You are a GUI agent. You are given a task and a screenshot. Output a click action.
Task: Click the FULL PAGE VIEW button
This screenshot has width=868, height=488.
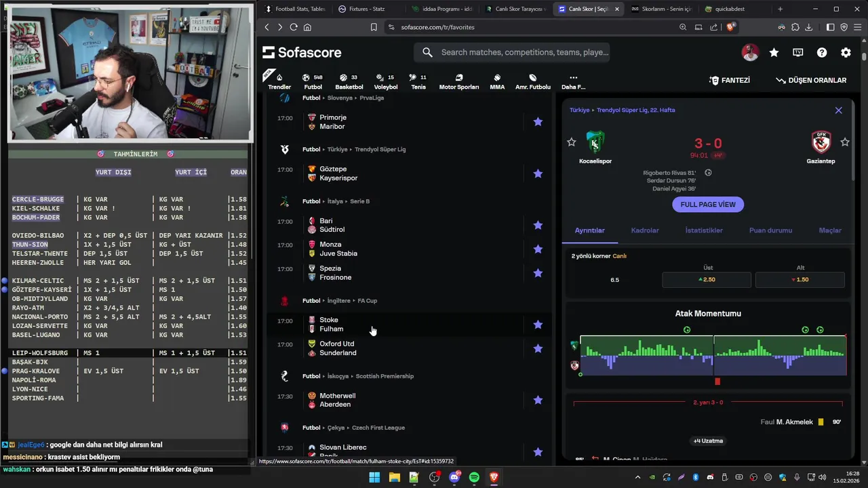708,204
